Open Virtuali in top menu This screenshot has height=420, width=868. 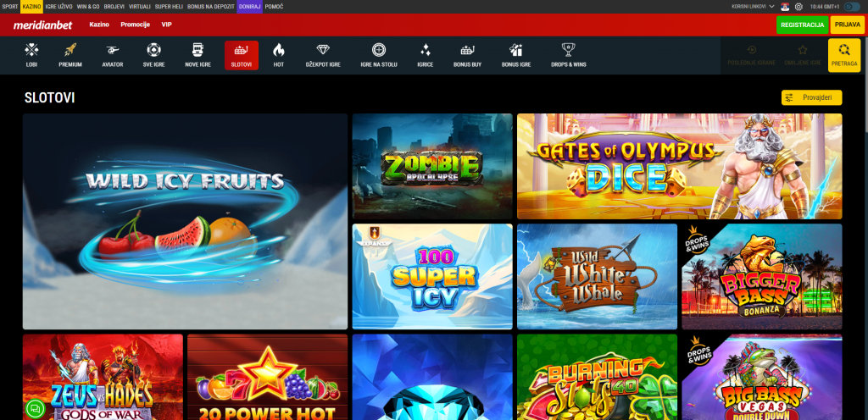click(x=139, y=7)
